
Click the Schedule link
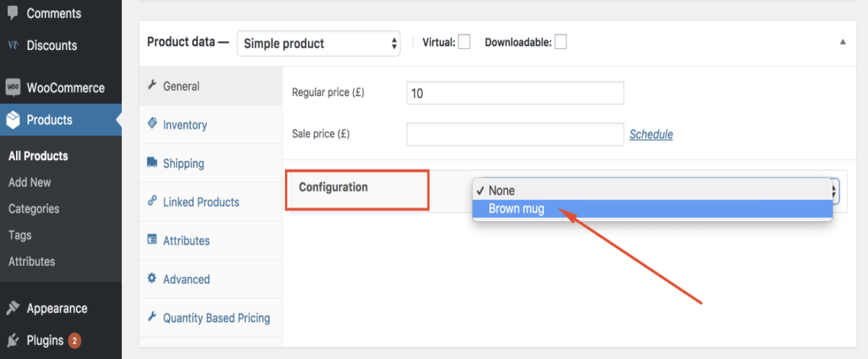click(x=651, y=134)
